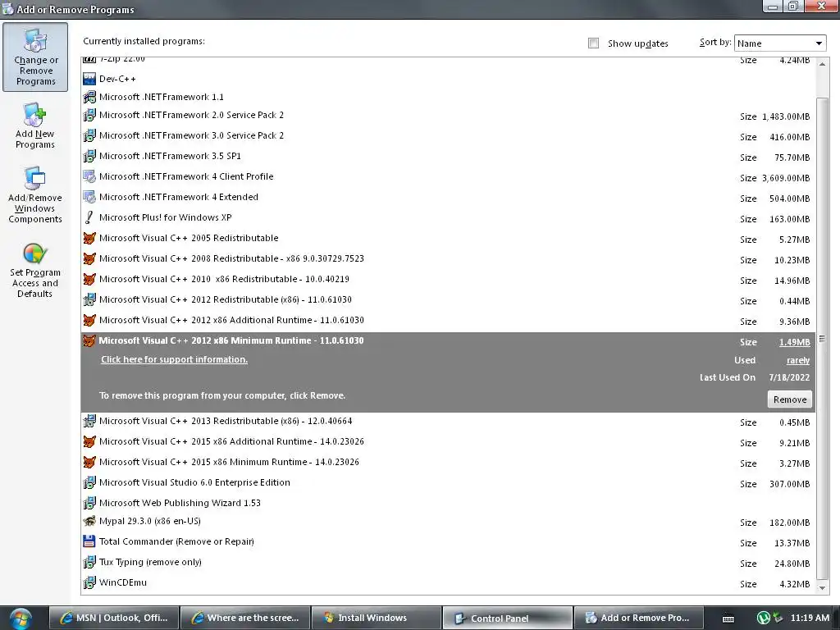Open the Sort by Name dropdown
Screen dimensions: 840x630
click(x=780, y=43)
